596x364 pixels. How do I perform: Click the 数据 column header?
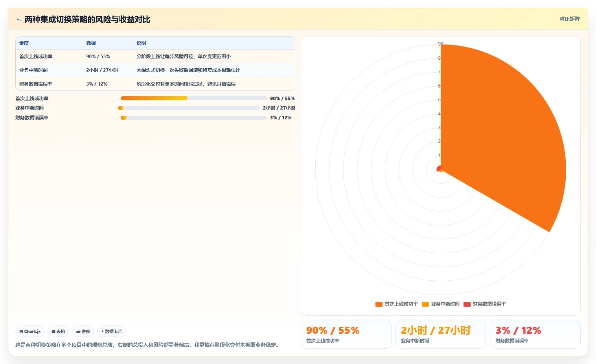click(x=91, y=43)
